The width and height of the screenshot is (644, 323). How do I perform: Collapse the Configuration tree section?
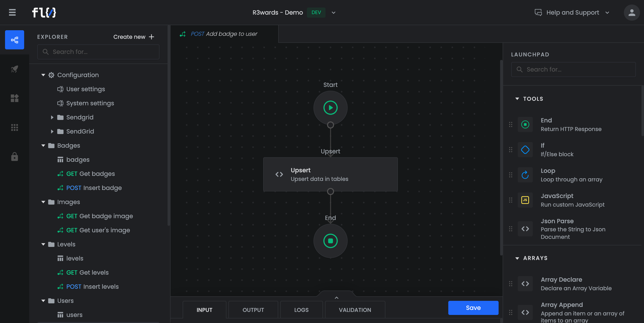(43, 75)
